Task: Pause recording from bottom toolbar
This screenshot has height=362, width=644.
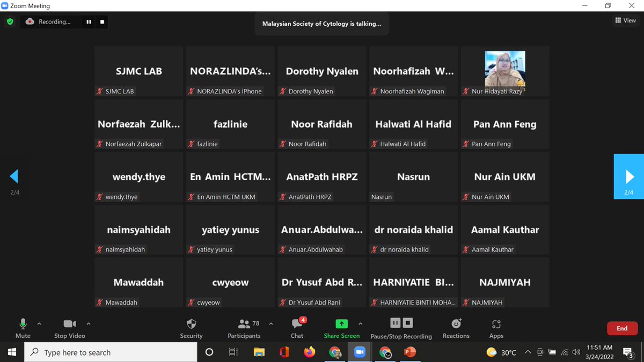Action: coord(395,323)
